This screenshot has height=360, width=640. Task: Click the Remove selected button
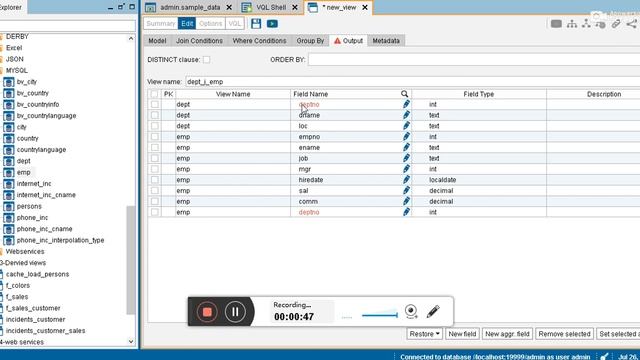click(564, 334)
